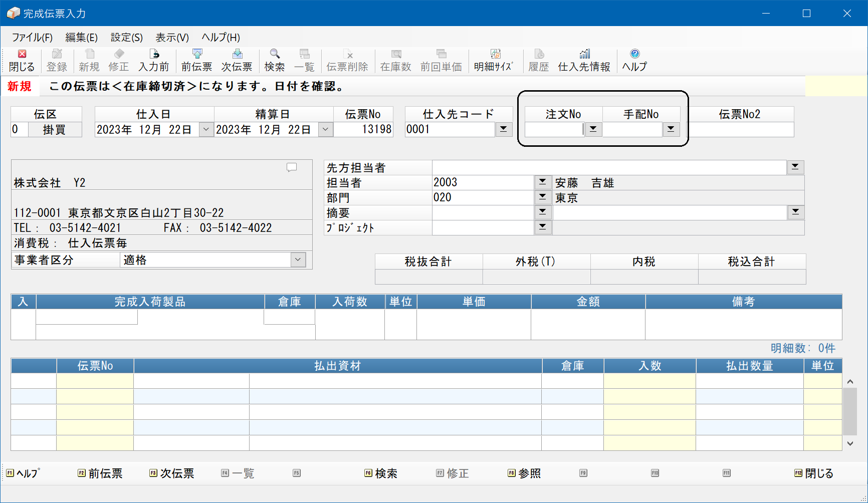Screen dimensions: 868x503
Task: Expand the 仕入先コード dropdown arrow
Action: coord(503,129)
